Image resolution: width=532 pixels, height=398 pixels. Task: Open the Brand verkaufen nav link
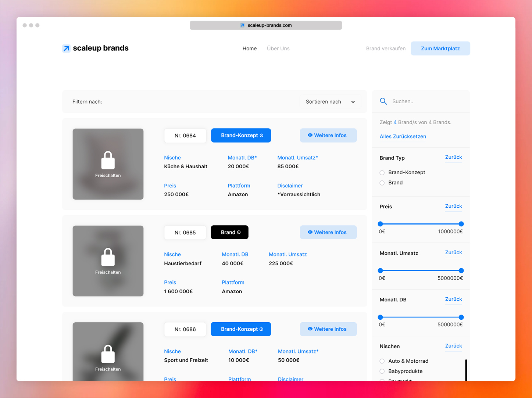click(x=386, y=49)
